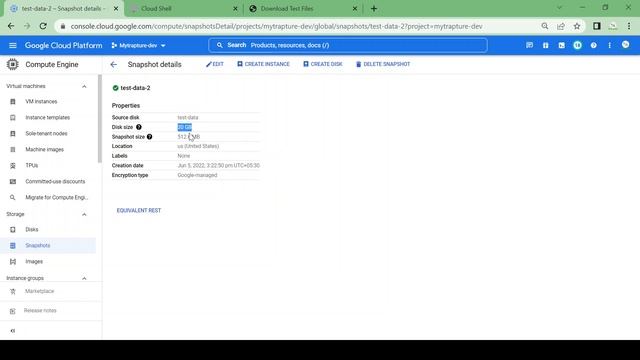The height and width of the screenshot is (360, 640).
Task: Click the 512 MB snapshot size value
Action: click(189, 137)
